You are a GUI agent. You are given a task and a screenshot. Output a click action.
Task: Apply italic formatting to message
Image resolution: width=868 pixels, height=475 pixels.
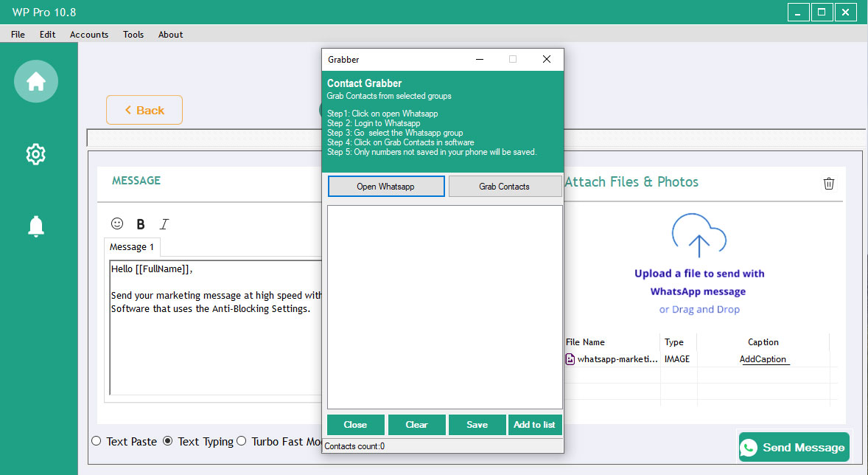pyautogui.click(x=164, y=224)
